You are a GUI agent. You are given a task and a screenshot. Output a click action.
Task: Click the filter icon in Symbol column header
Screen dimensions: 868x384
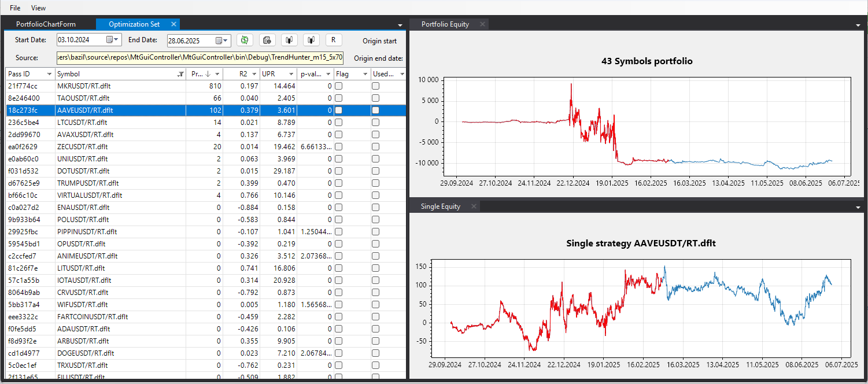point(180,74)
